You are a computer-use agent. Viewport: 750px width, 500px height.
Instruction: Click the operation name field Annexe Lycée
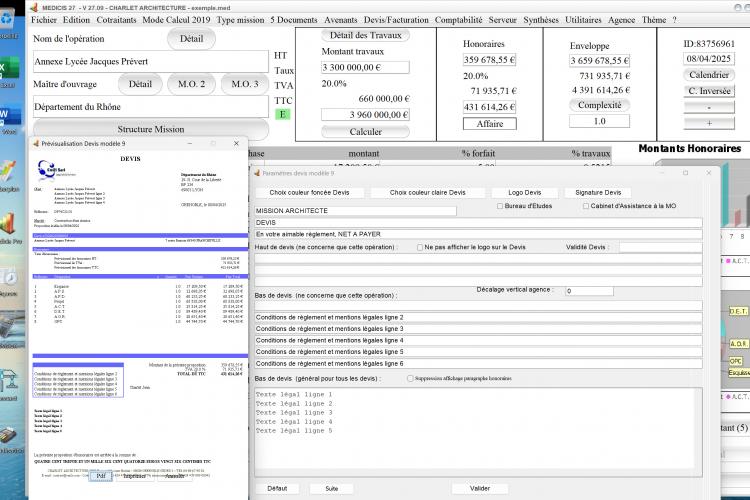[x=151, y=62]
